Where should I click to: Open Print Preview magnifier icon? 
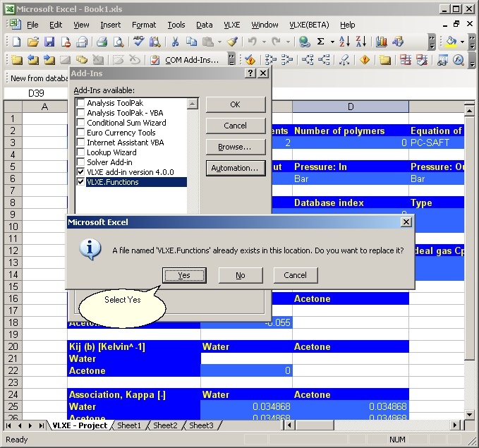[x=119, y=42]
